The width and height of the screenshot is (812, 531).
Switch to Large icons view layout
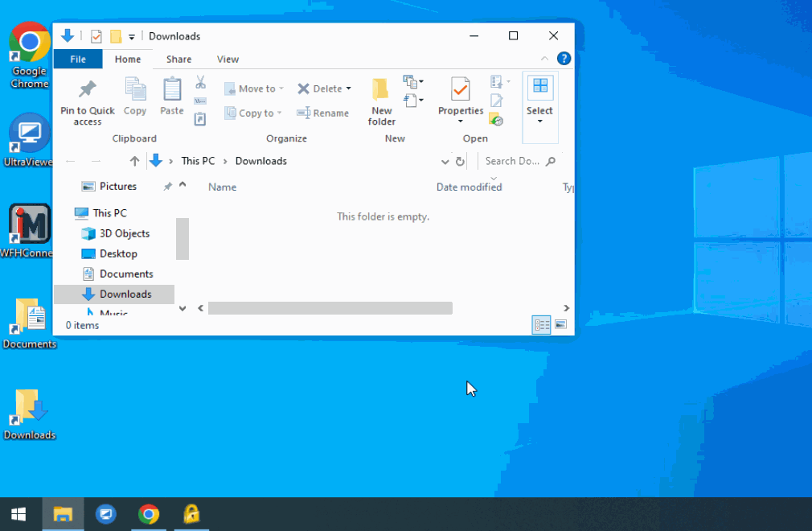tap(560, 325)
